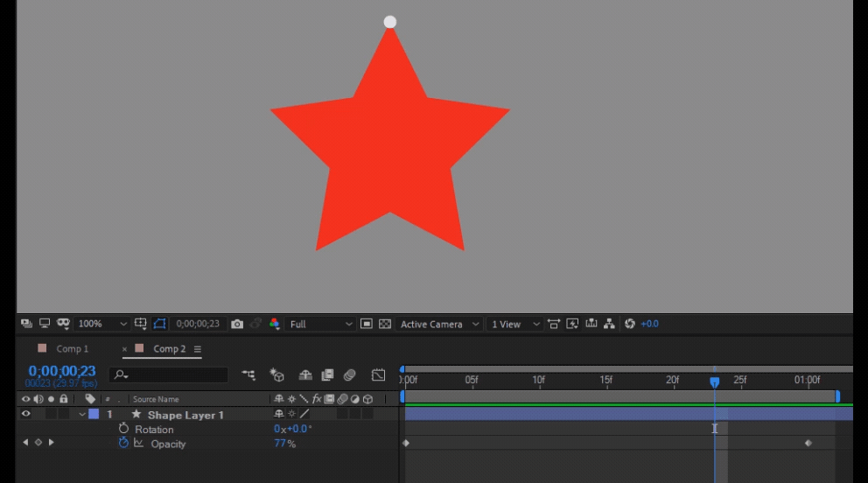
Task: Click the Opacity value 77%
Action: [284, 444]
